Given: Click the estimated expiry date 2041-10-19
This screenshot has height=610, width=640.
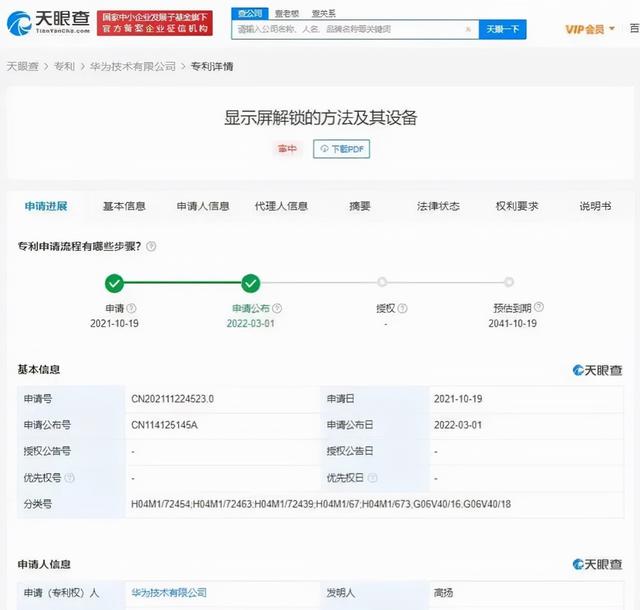Looking at the screenshot, I should (x=513, y=323).
